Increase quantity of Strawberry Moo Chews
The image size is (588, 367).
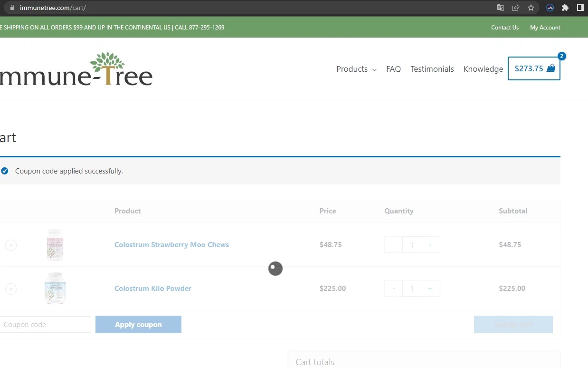(430, 245)
